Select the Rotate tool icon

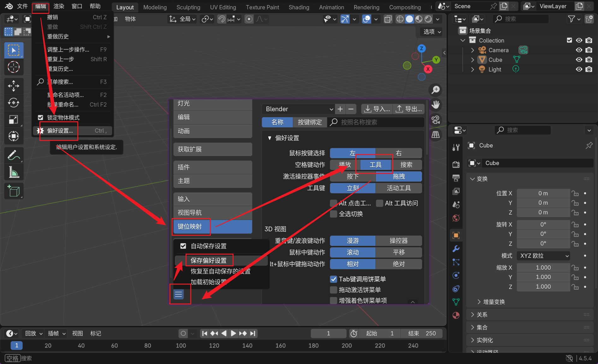[14, 102]
